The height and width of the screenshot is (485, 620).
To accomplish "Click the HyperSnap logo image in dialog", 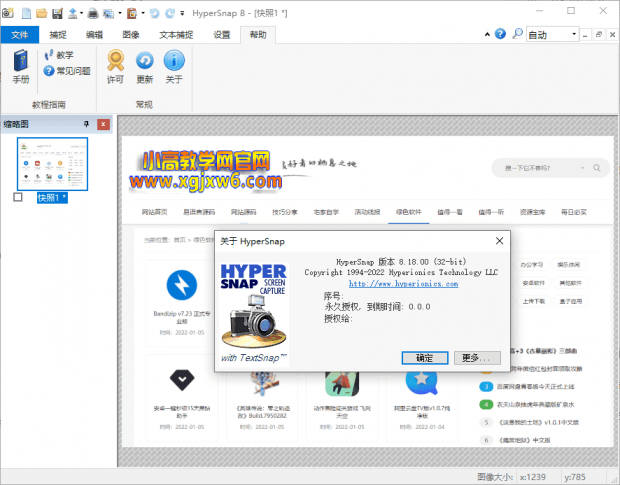I will pyautogui.click(x=254, y=313).
